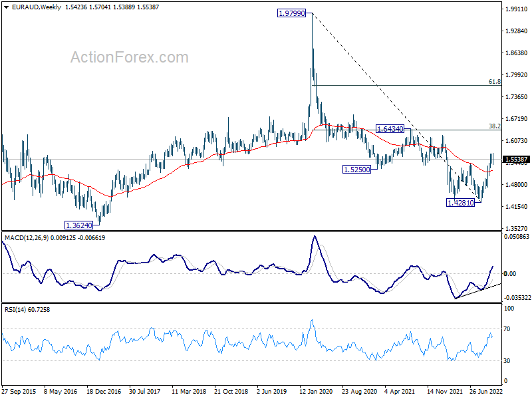Click the 1.52500 support label

tap(357, 170)
